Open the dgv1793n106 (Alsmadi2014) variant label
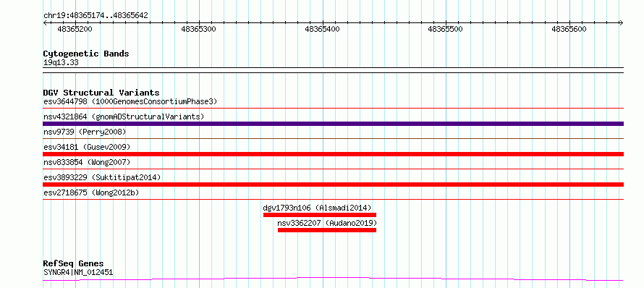This screenshot has width=644, height=288. 317,208
